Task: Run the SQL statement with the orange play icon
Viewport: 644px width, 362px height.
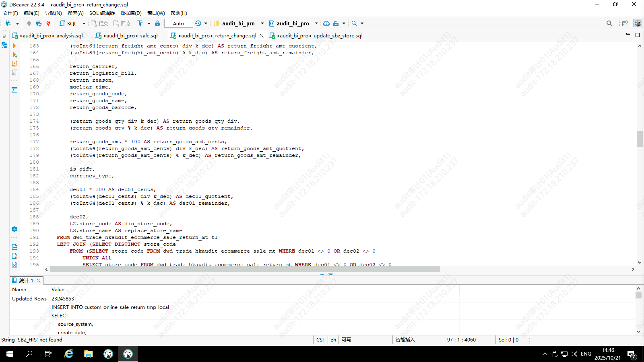Action: [x=14, y=46]
